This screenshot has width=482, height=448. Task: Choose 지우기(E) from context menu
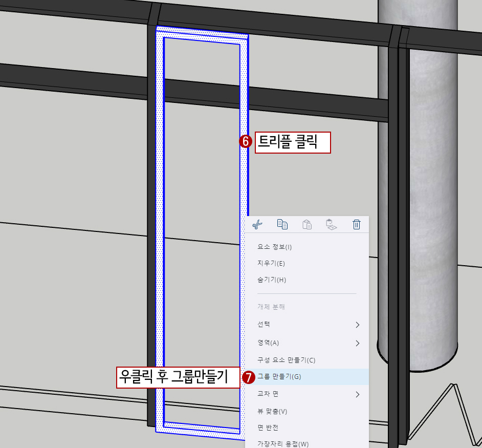(x=307, y=263)
